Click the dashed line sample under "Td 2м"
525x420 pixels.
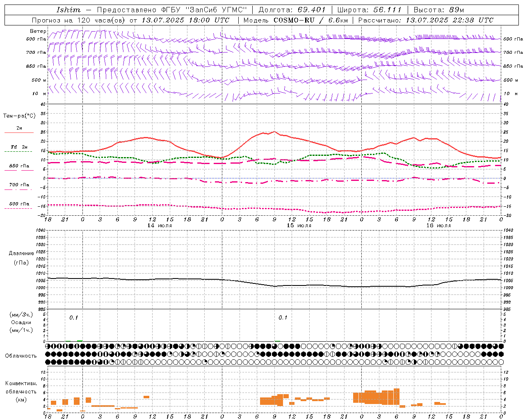pos(19,151)
